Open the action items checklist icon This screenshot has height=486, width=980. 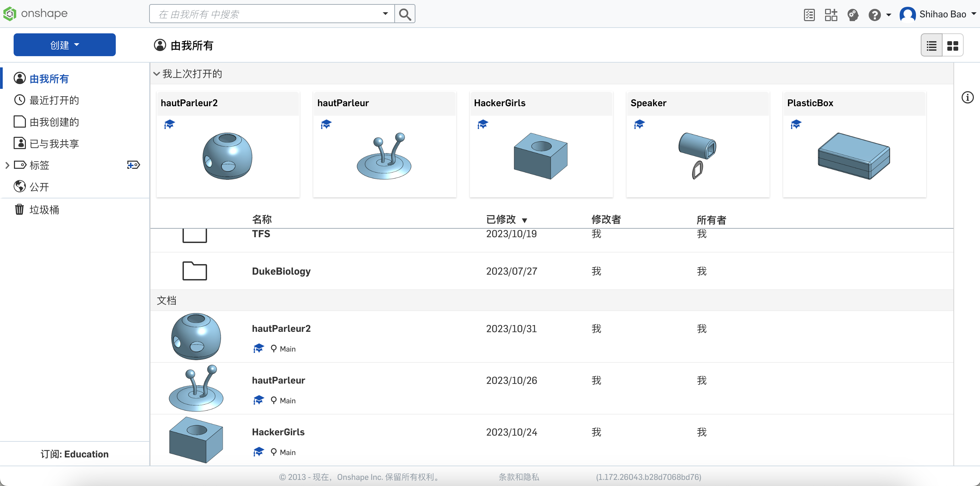[x=809, y=15]
